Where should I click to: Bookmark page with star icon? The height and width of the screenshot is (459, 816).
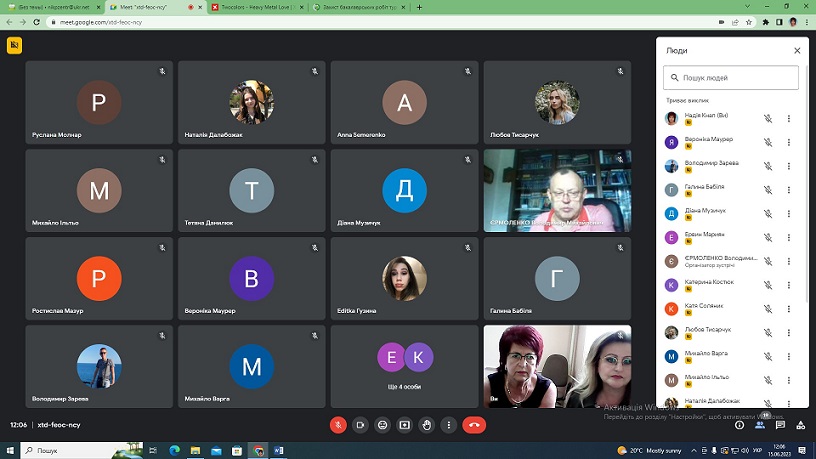click(748, 22)
